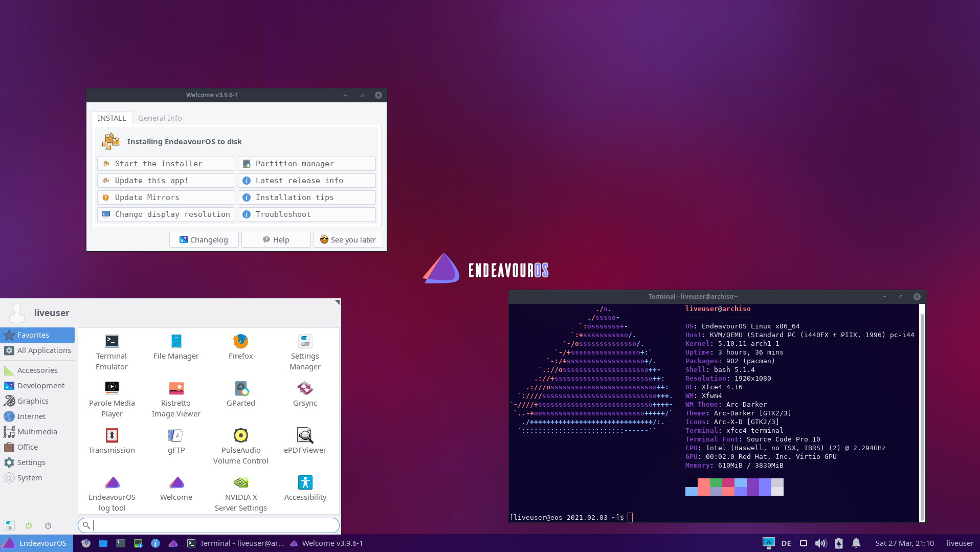
Task: Click the gray log out power icon
Action: click(48, 525)
